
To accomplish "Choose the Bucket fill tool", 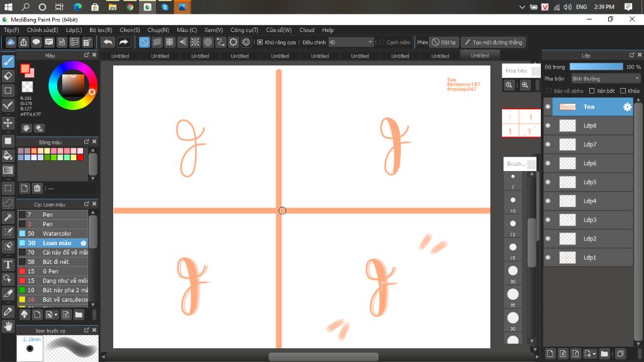I will [x=8, y=156].
